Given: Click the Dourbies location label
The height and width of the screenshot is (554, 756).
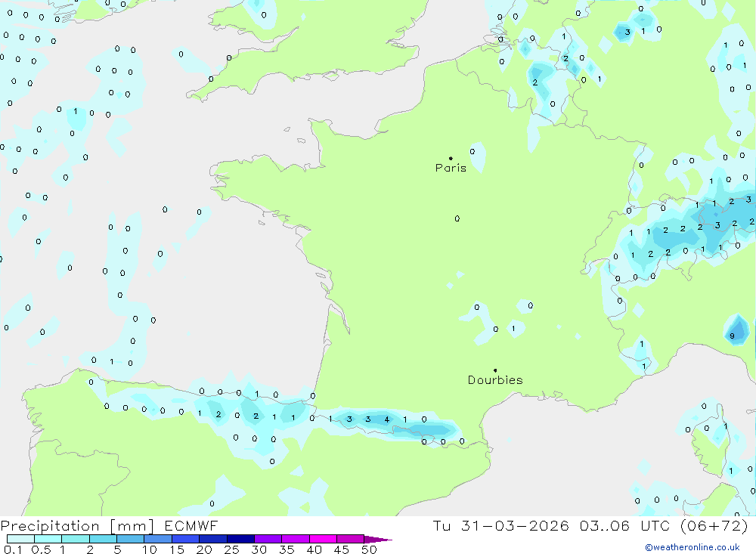Looking at the screenshot, I should click(495, 380).
